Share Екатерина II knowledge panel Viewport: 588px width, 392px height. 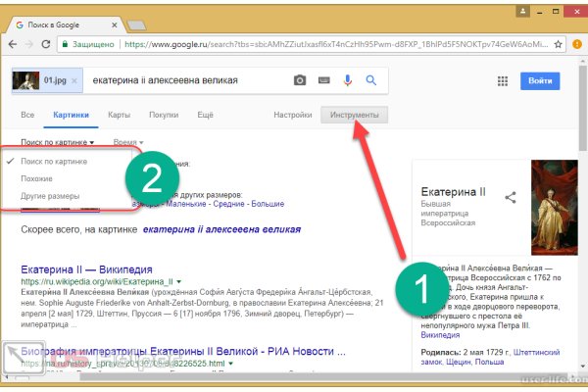tap(511, 197)
